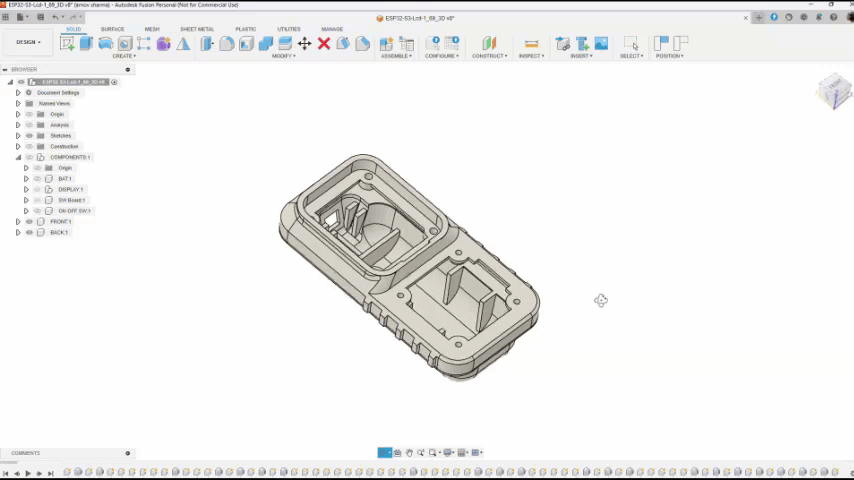Activate the window Select tool icon
The width and height of the screenshot is (854, 480).
pos(631,44)
